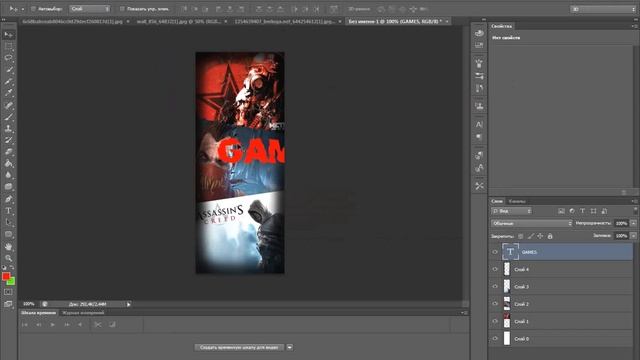
Task: Open the tool presets crossed-tools icon
Action: point(479,186)
